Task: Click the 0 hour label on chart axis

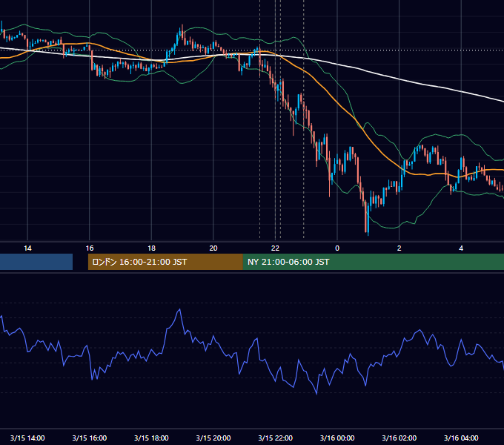Action: (337, 248)
